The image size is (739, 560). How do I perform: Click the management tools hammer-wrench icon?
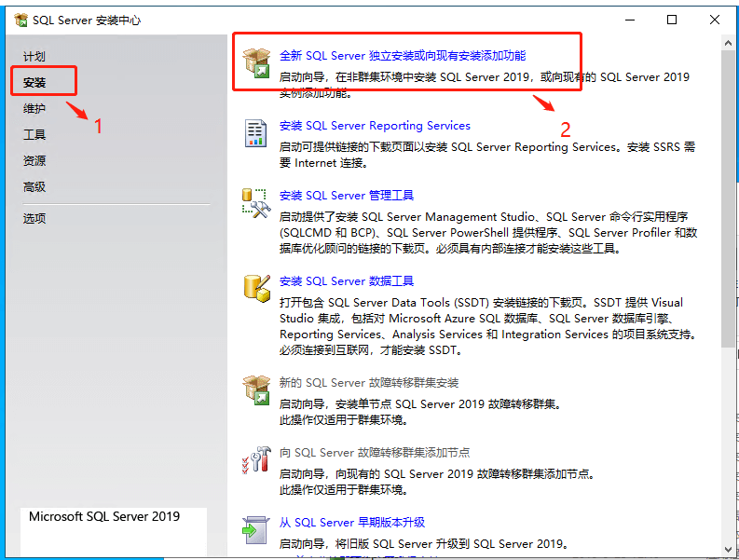coord(256,203)
